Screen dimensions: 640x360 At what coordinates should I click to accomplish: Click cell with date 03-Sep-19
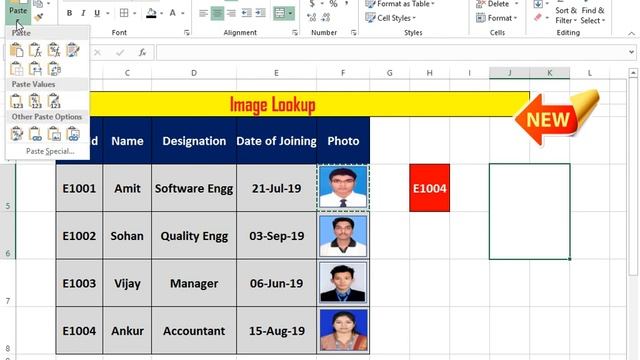[276, 236]
